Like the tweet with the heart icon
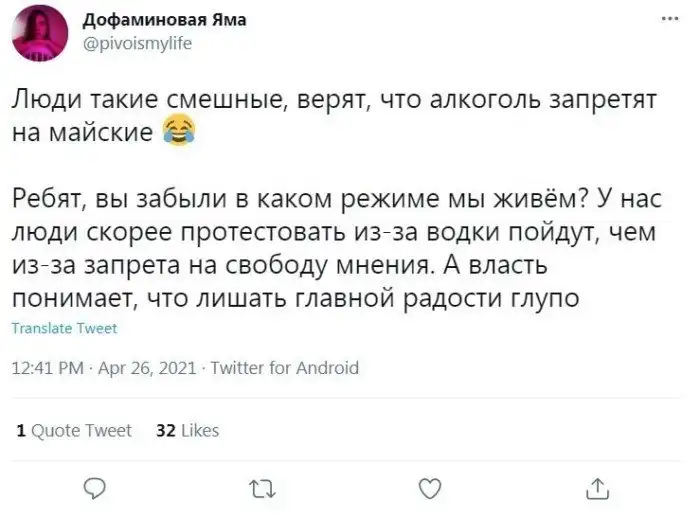The image size is (700, 517). [430, 488]
